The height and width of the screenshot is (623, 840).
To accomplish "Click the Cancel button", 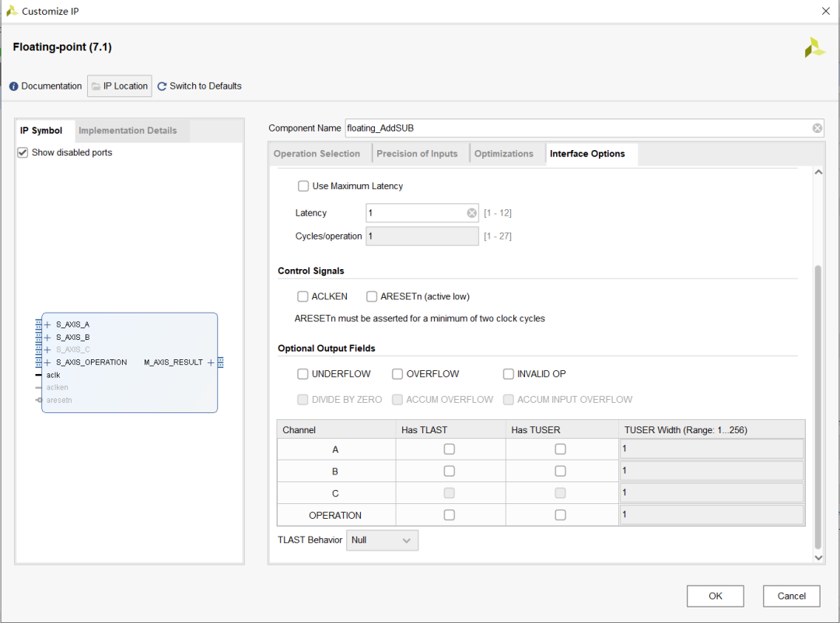I will coord(791,596).
